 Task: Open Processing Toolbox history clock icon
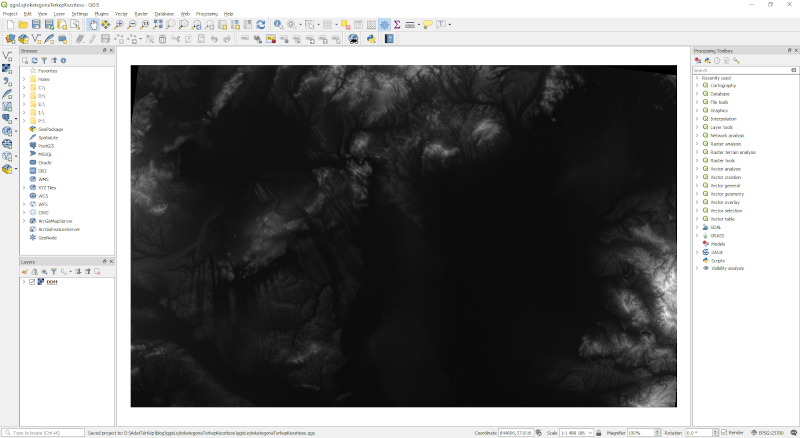tap(717, 61)
